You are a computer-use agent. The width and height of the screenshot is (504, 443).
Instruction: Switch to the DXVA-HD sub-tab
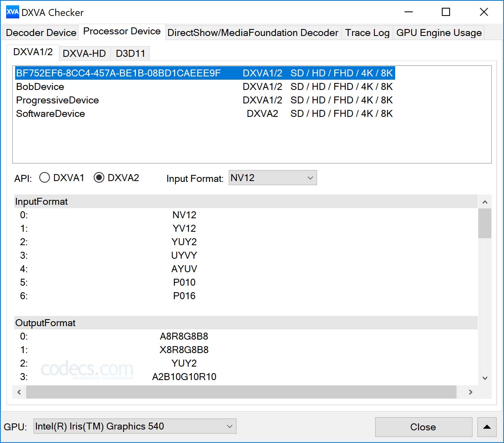point(85,54)
